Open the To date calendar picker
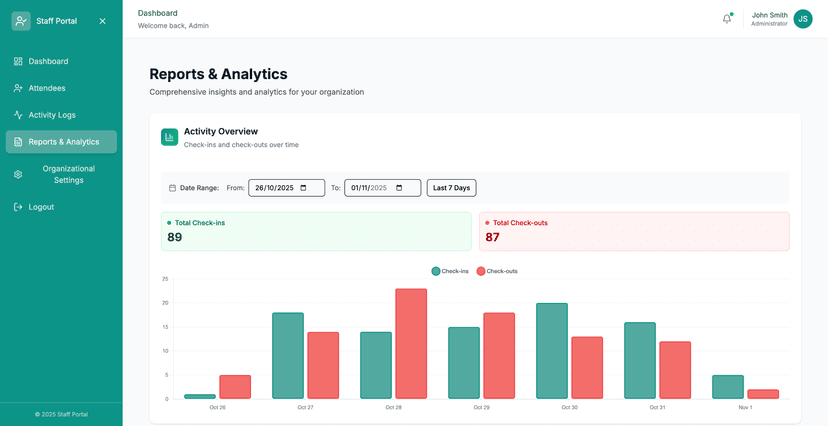The height and width of the screenshot is (426, 828). 400,188
